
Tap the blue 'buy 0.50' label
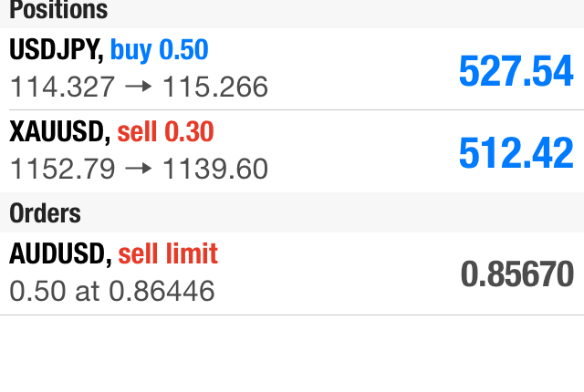(x=160, y=49)
